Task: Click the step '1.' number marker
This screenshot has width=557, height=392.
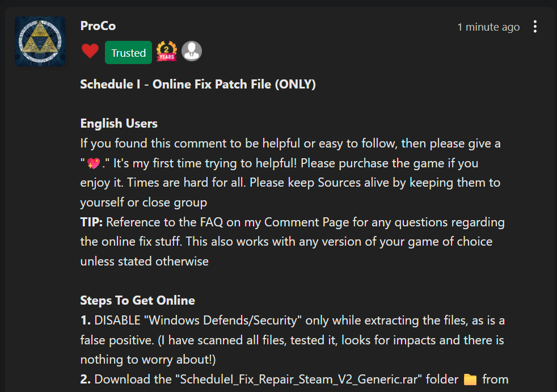Action: click(86, 321)
